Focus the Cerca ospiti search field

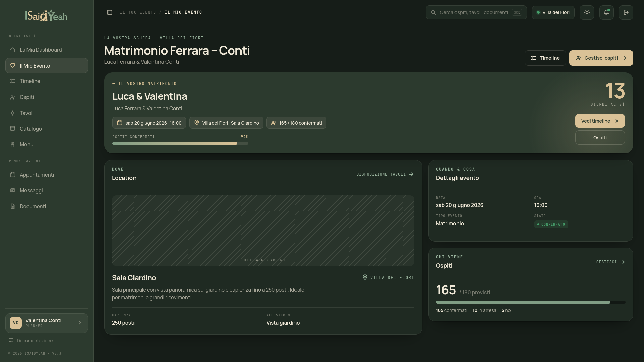pyautogui.click(x=476, y=12)
